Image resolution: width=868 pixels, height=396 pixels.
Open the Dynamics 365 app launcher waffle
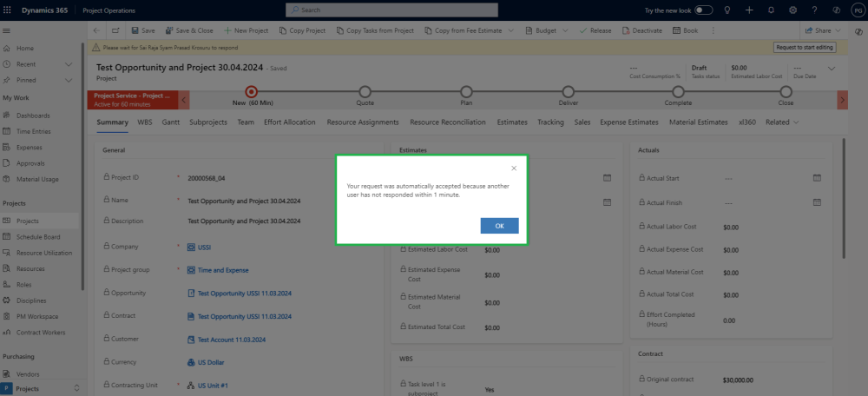coord(7,10)
